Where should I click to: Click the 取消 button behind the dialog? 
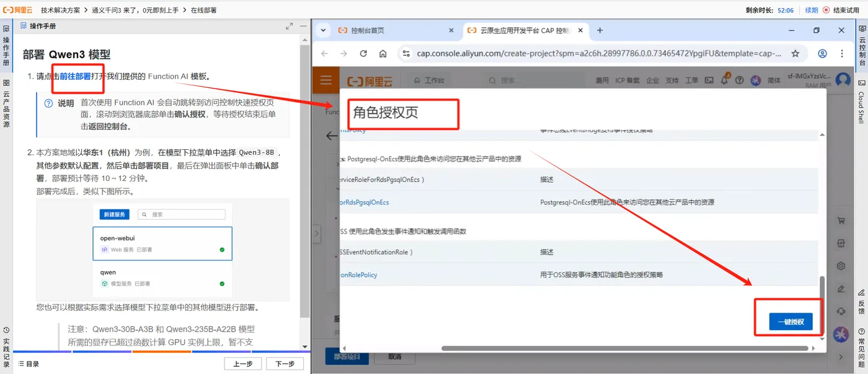tap(395, 357)
